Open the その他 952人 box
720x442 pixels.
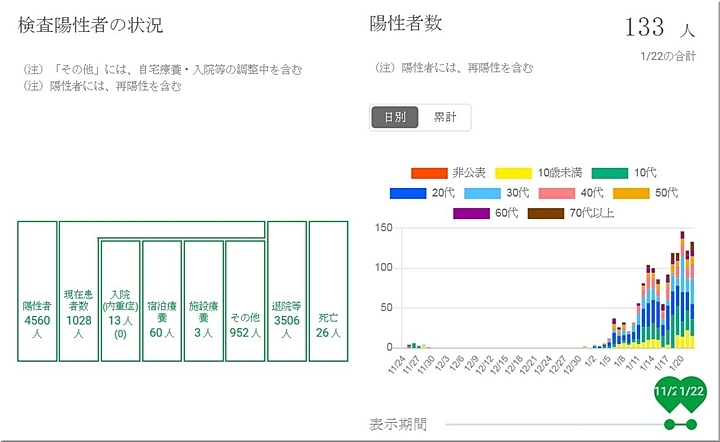tap(245, 300)
